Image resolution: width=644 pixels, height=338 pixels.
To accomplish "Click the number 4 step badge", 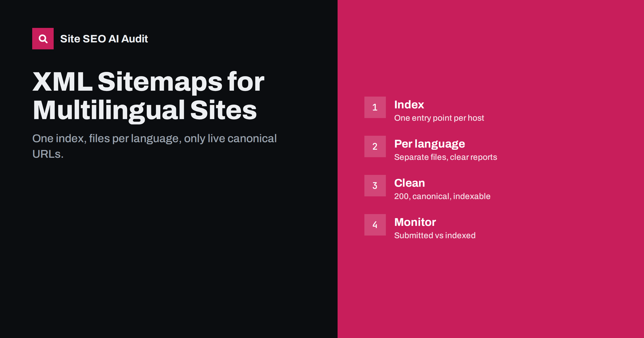I will click(x=375, y=225).
